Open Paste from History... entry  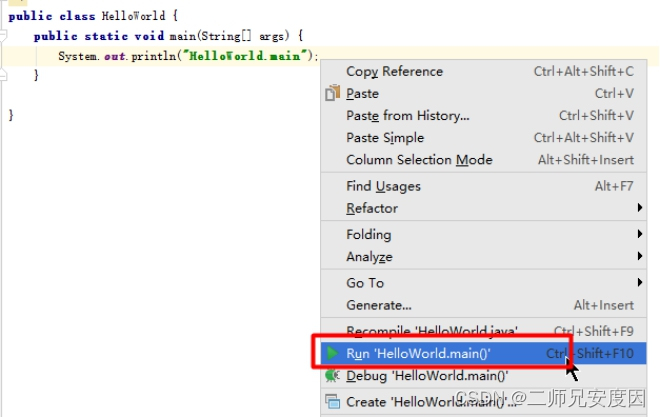pyautogui.click(x=483, y=115)
